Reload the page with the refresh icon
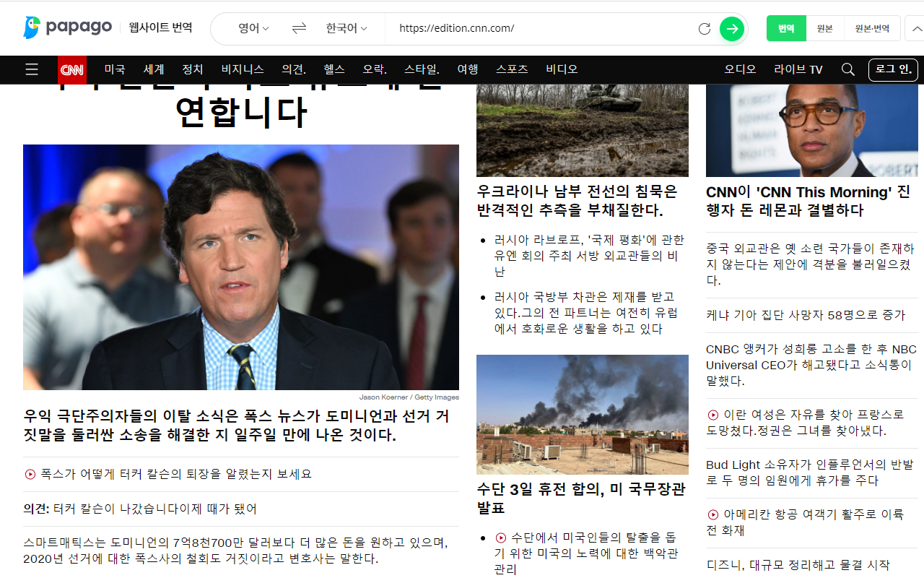 (x=703, y=28)
